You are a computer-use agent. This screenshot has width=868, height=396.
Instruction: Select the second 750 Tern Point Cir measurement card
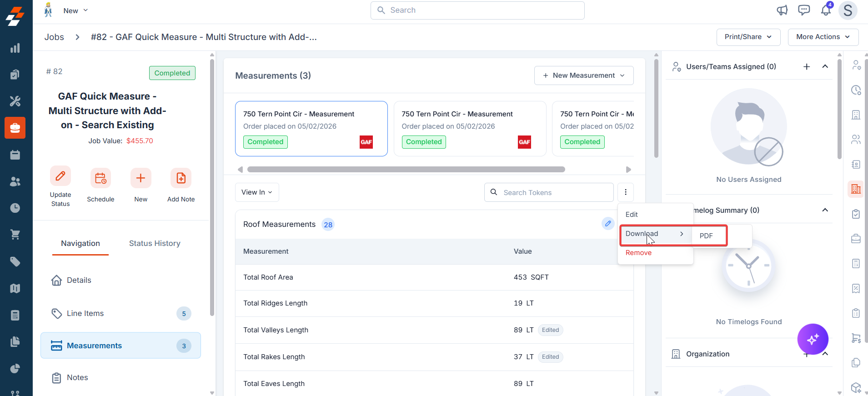click(x=470, y=129)
